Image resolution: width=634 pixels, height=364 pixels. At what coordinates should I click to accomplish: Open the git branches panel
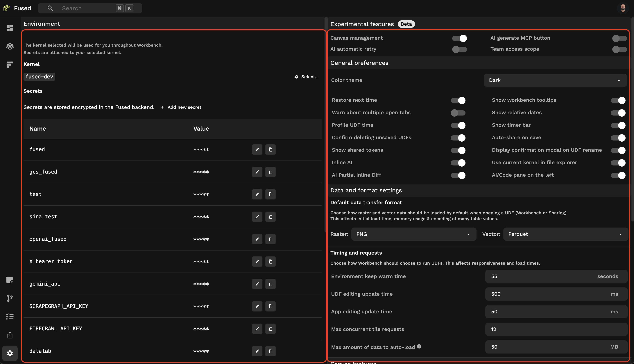pyautogui.click(x=10, y=298)
